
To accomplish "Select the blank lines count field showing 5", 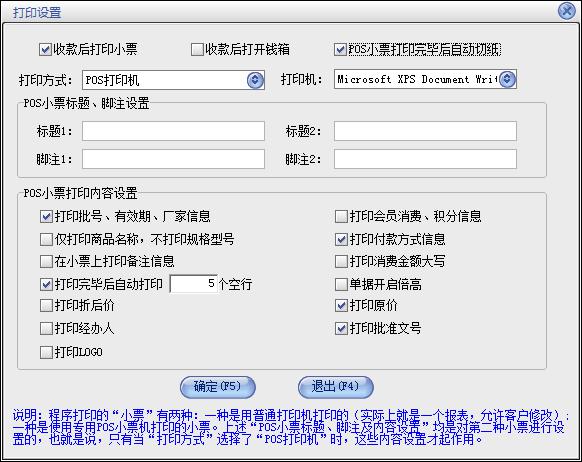I will (x=194, y=284).
